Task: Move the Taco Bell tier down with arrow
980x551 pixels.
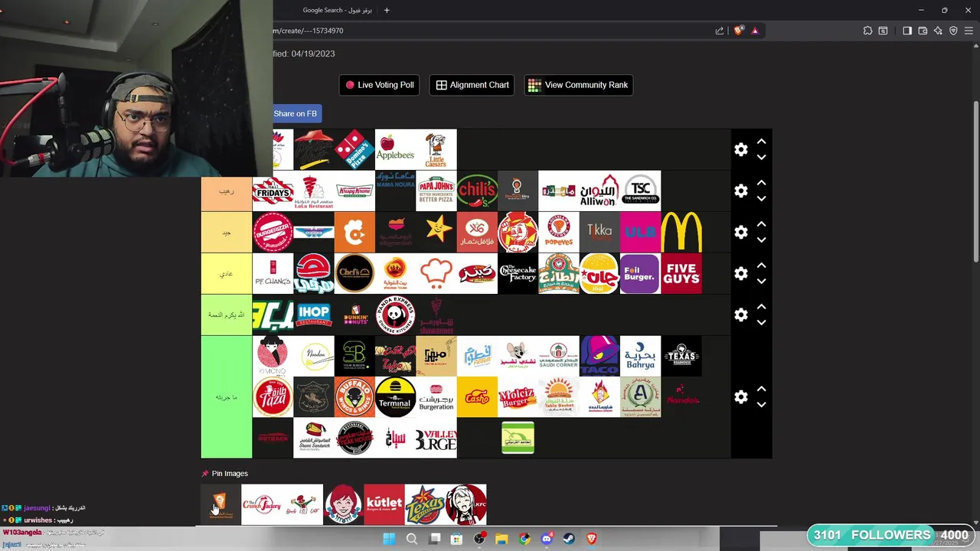Action: (761, 405)
